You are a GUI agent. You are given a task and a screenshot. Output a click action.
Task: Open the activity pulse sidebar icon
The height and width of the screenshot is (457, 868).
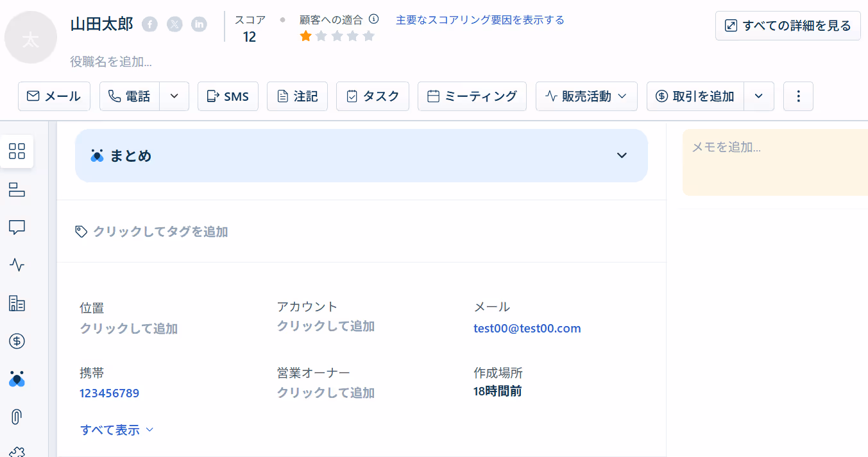pyautogui.click(x=17, y=265)
